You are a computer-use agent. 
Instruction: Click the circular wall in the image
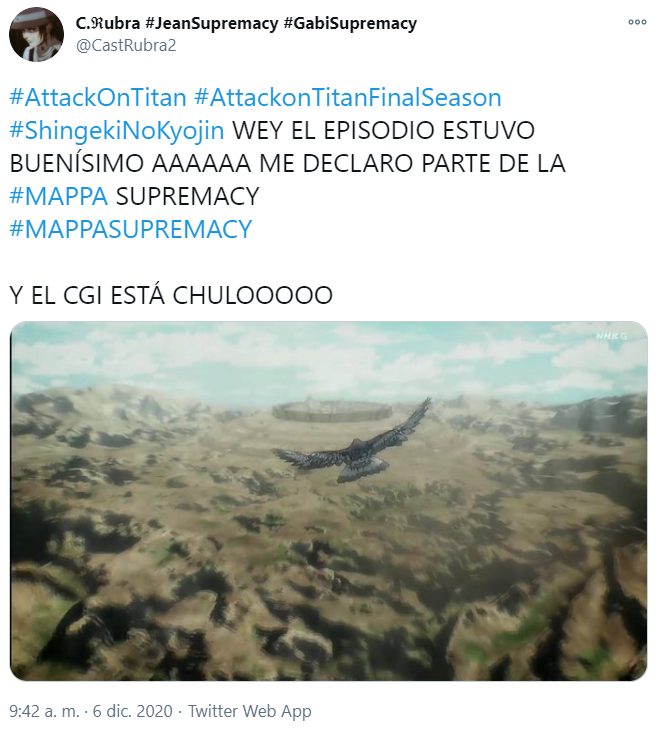(x=332, y=410)
